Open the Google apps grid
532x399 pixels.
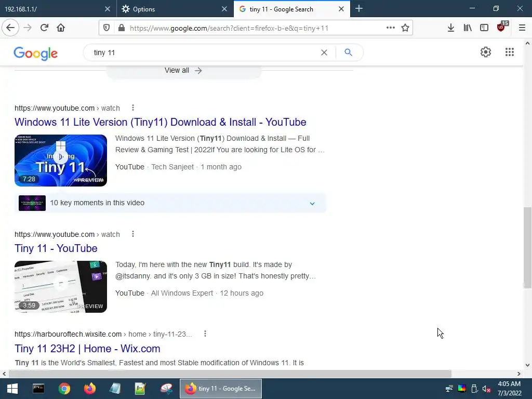509,52
